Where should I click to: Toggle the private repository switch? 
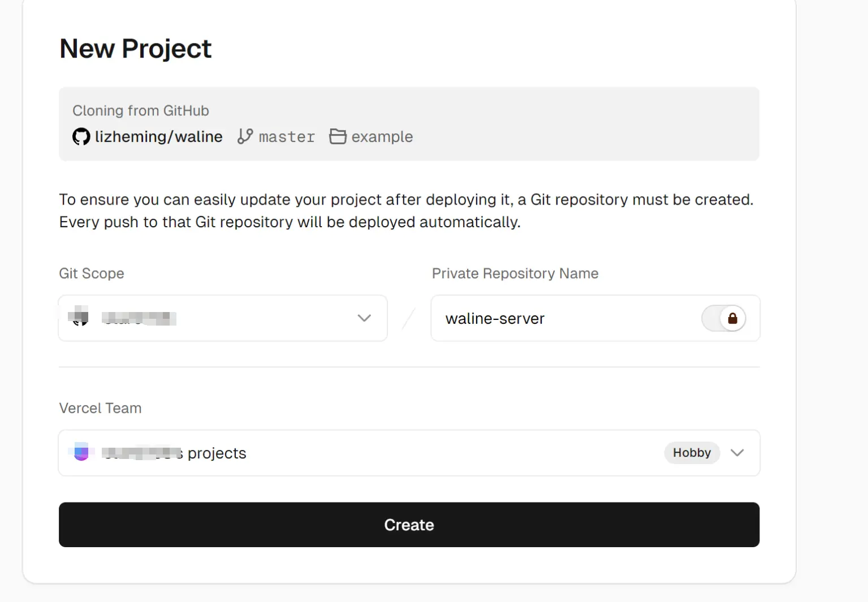point(723,318)
